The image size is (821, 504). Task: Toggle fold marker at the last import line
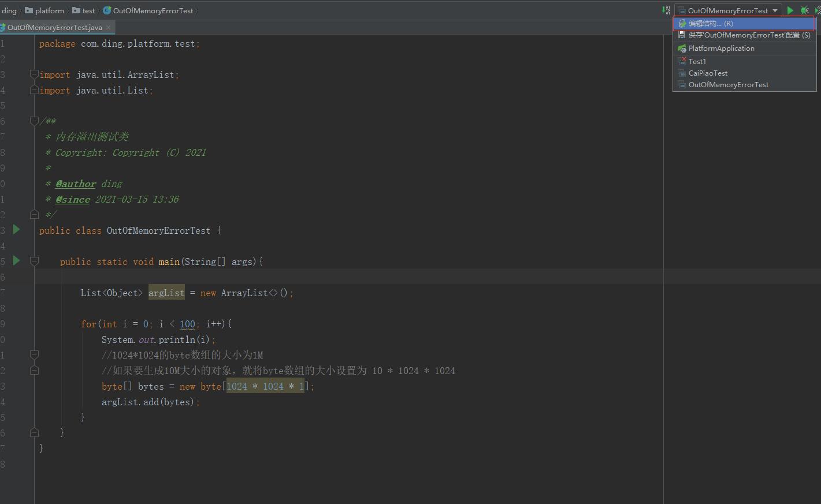(x=34, y=90)
